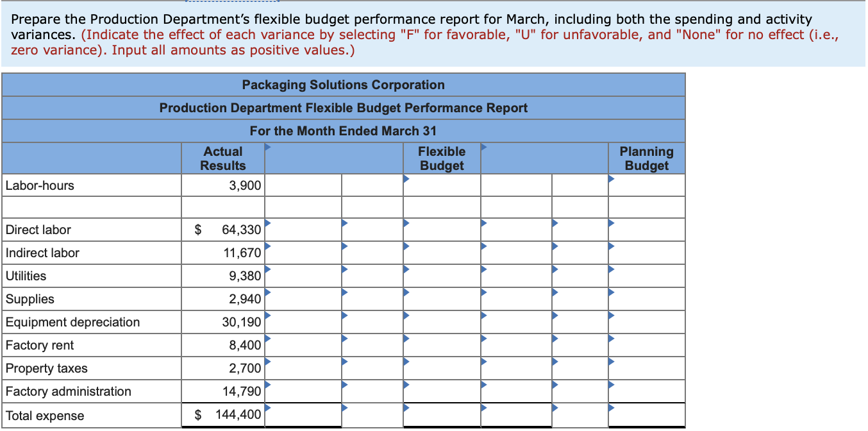Select the Supplies flexible budget input cell
This screenshot has height=431, width=868.
442,299
